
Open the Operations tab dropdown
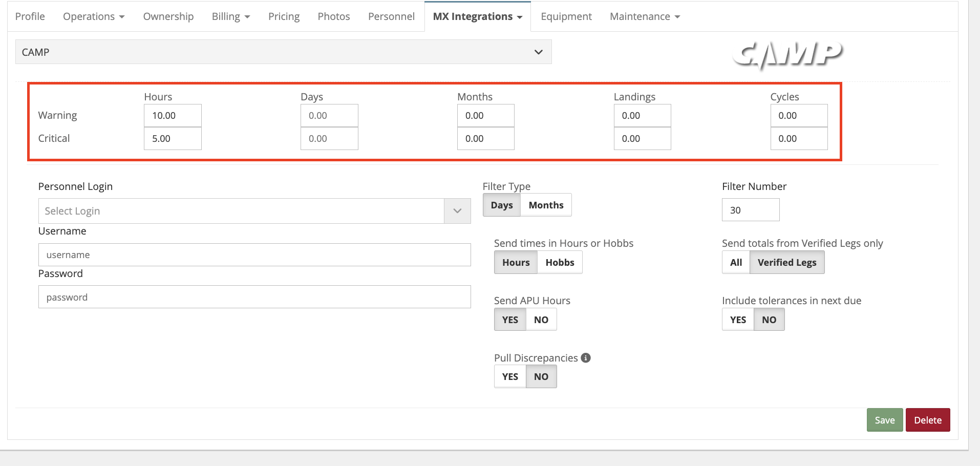pyautogui.click(x=94, y=16)
